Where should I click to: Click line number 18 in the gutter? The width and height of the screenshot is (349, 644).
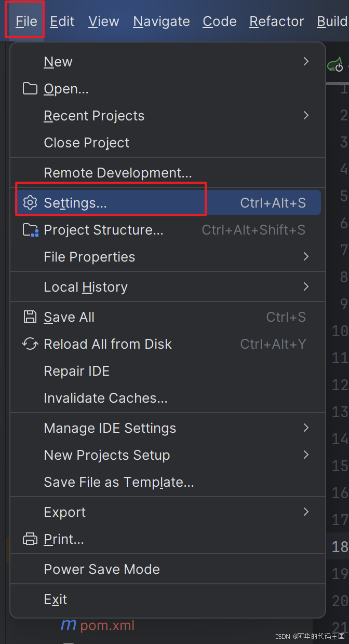(340, 546)
